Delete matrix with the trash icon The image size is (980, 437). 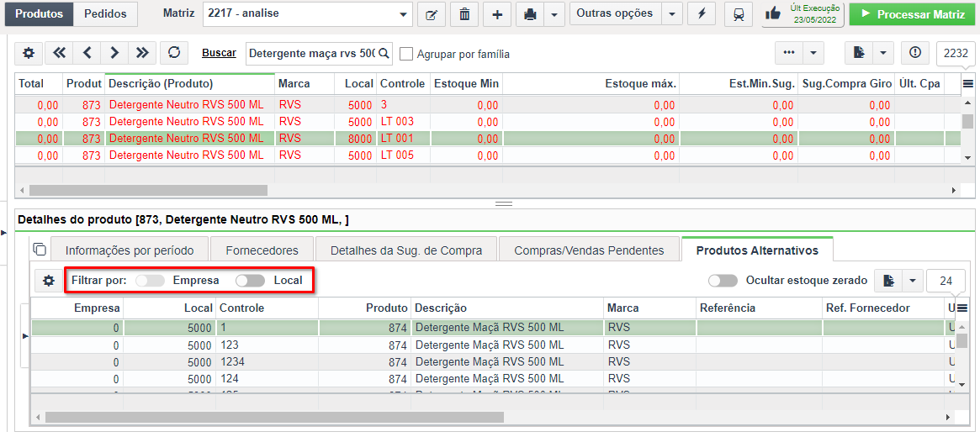point(464,14)
